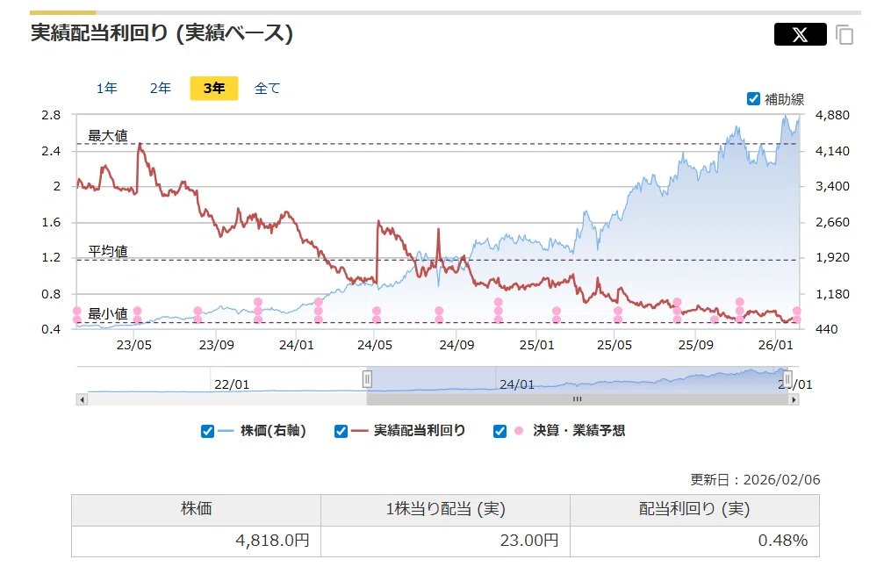The width and height of the screenshot is (884, 588).
Task: Click the 4,818.0円 price cell
Action: point(196,541)
